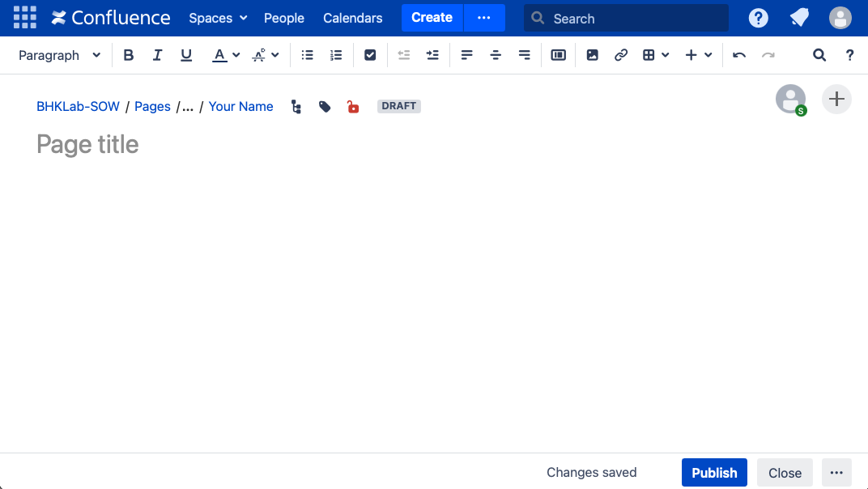The width and height of the screenshot is (868, 489).
Task: Click the labels tag icon
Action: pos(325,107)
